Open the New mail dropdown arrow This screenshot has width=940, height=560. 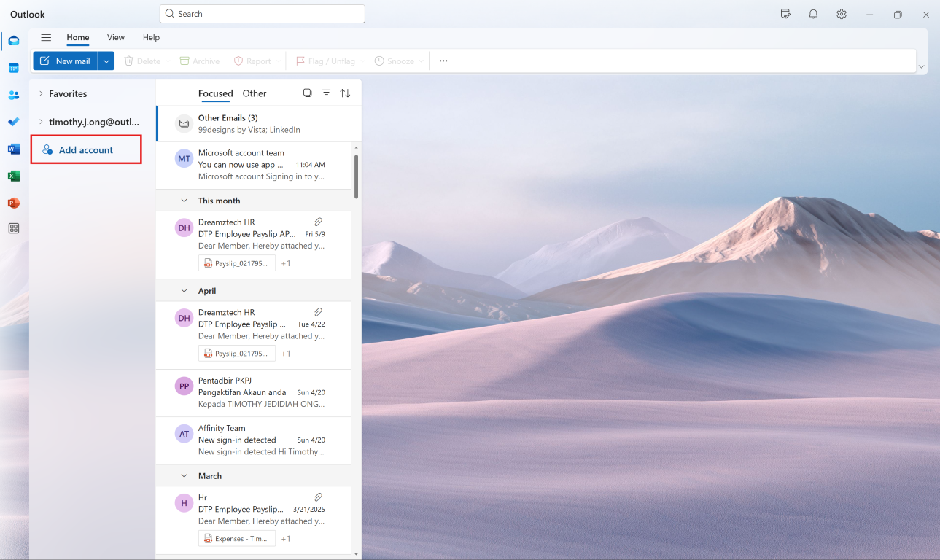tap(106, 61)
